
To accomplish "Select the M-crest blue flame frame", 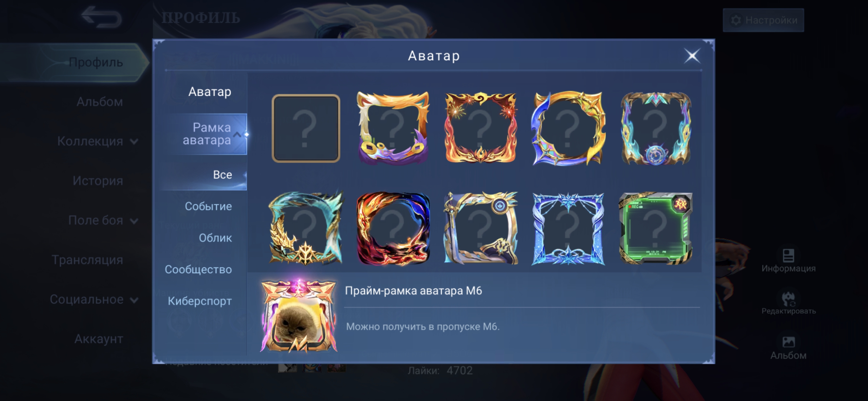I will point(656,128).
